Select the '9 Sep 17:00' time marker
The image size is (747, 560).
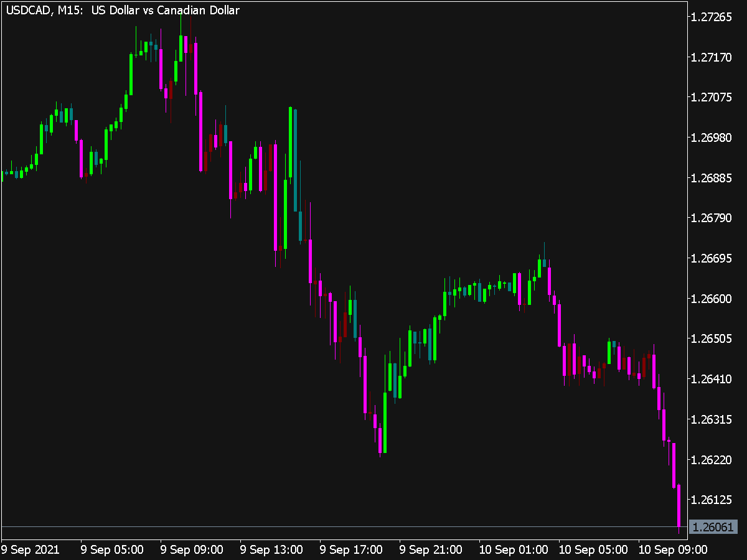click(351, 550)
